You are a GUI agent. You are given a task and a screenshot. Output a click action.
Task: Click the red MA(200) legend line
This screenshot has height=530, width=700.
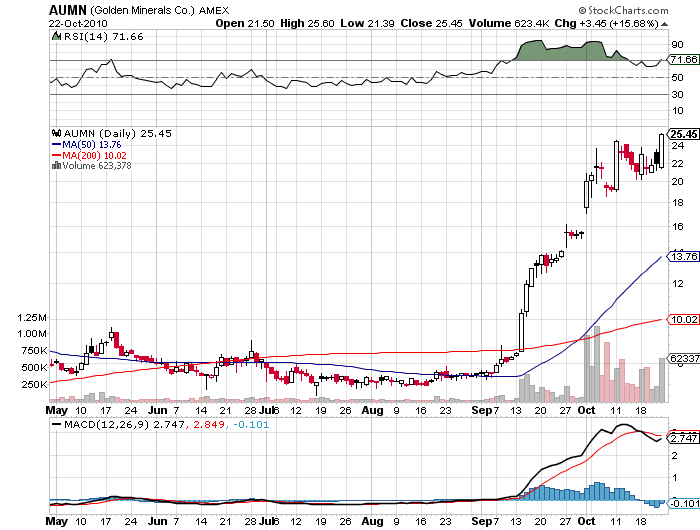pos(56,155)
